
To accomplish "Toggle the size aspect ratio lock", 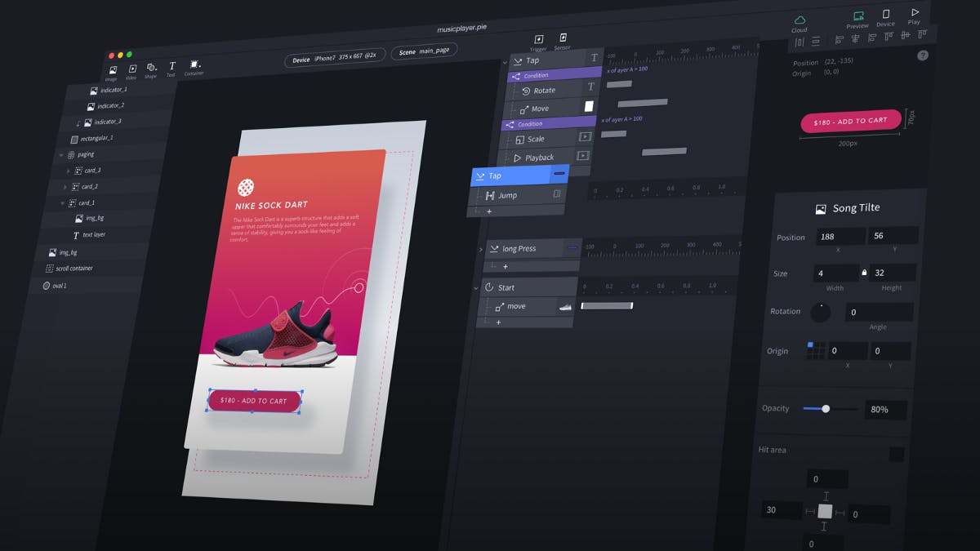I will coord(864,273).
